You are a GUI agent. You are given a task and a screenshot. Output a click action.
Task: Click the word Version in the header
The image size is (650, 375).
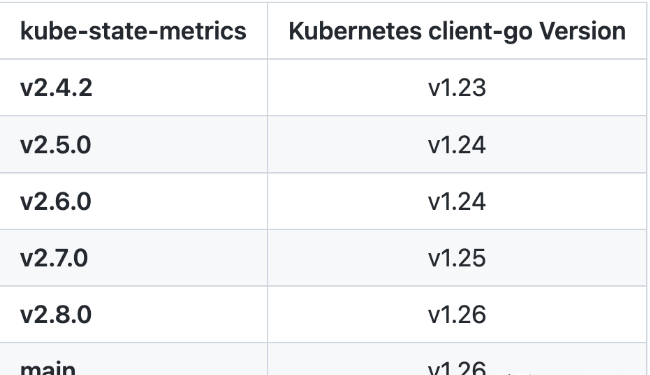tap(582, 31)
